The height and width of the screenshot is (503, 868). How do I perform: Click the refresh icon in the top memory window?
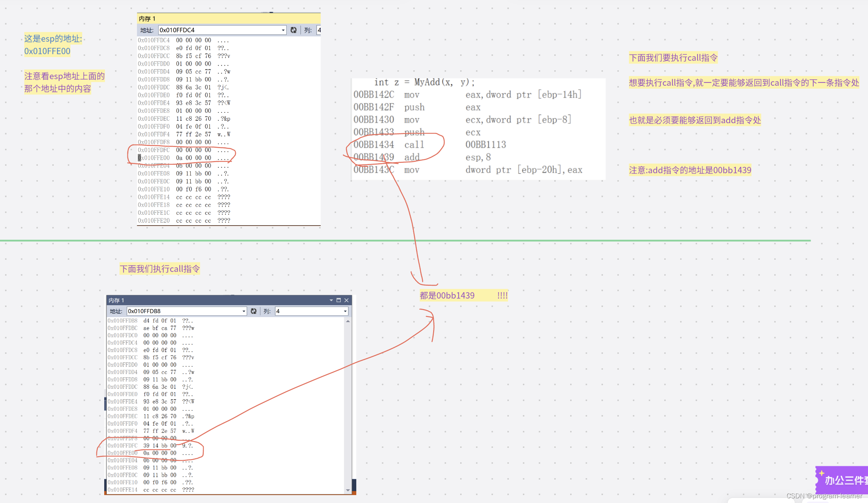click(294, 30)
